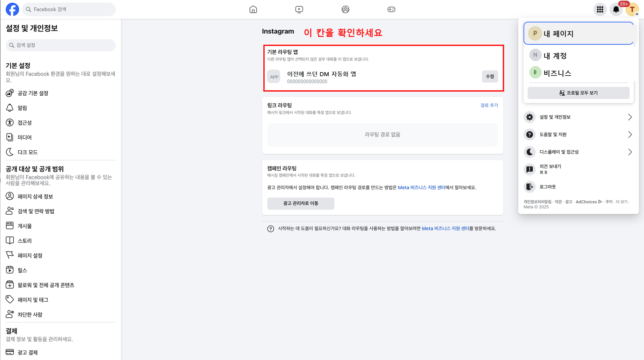Click 프로필 모두 보기 button
Screen dimensions: 644x360
[x=579, y=93]
